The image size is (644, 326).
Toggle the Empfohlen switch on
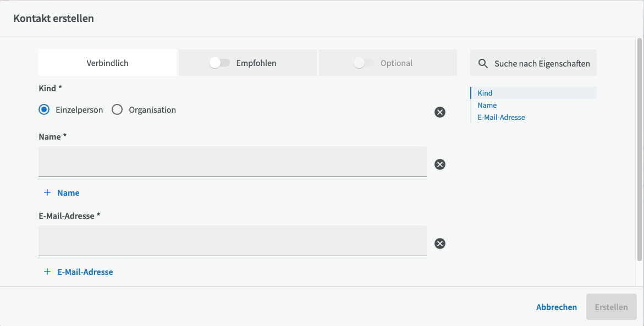click(219, 63)
